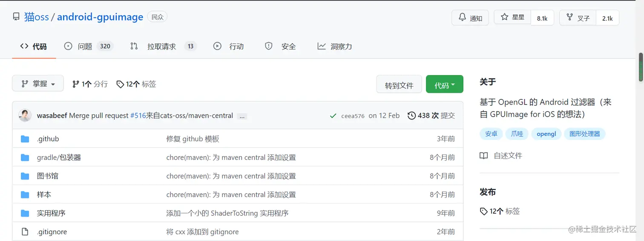Open the 安全 tab

point(281,46)
